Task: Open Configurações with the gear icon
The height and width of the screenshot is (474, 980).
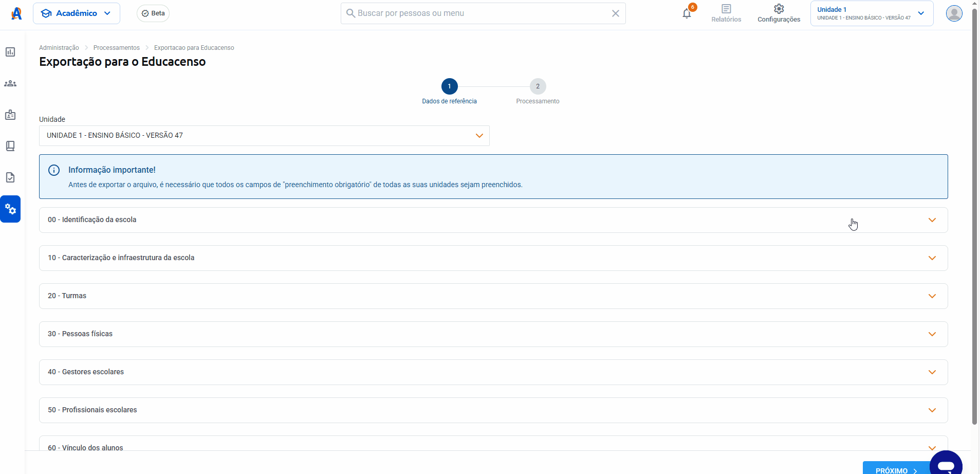Action: coord(778,13)
